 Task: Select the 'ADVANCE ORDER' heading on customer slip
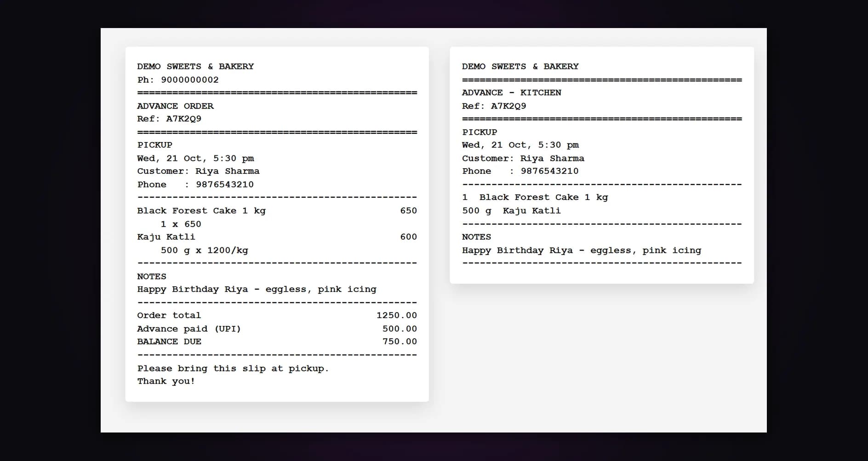[x=175, y=106]
